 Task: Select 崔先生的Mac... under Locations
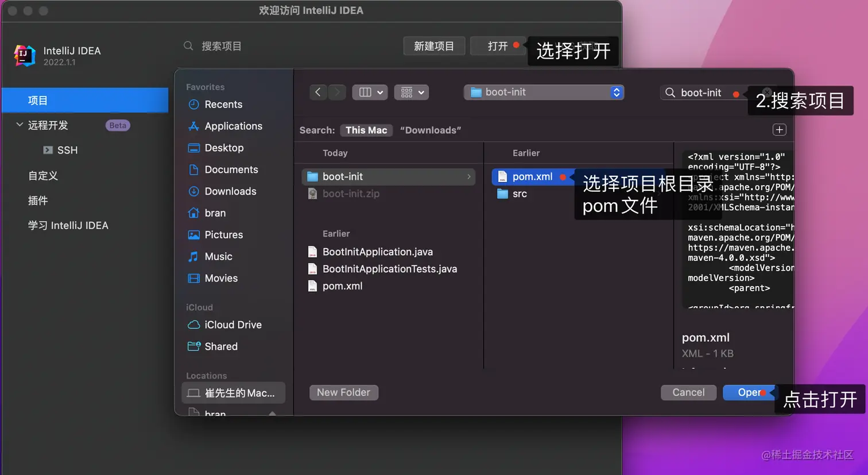[x=234, y=393]
